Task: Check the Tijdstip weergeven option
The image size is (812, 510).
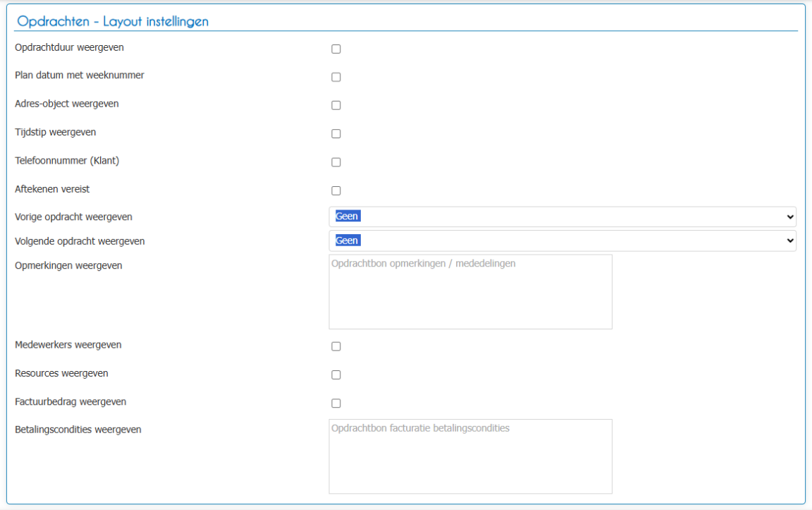Action: [336, 134]
